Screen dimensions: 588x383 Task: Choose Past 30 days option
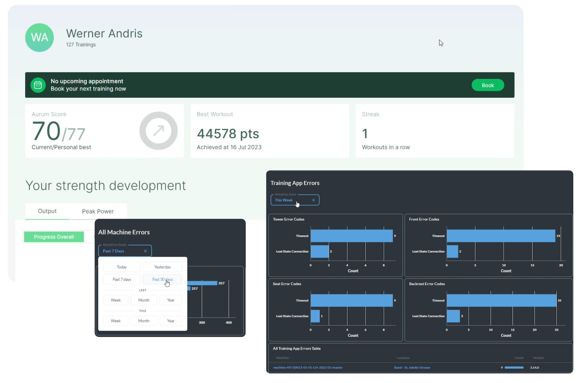pyautogui.click(x=162, y=279)
